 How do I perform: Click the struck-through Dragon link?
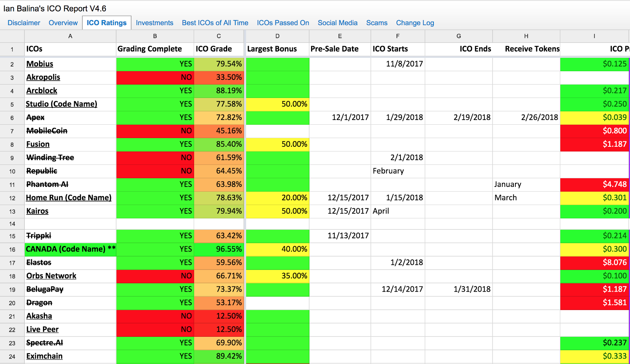pyautogui.click(x=39, y=303)
